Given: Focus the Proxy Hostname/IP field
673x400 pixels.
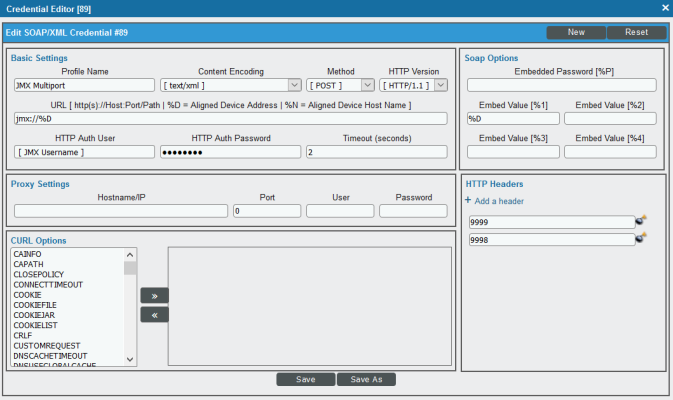Looking at the screenshot, I should [x=121, y=211].
